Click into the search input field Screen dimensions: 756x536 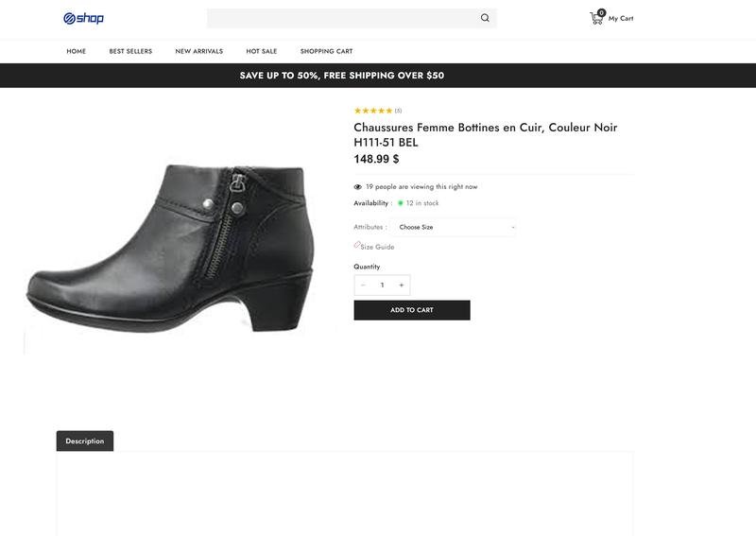[x=340, y=18]
